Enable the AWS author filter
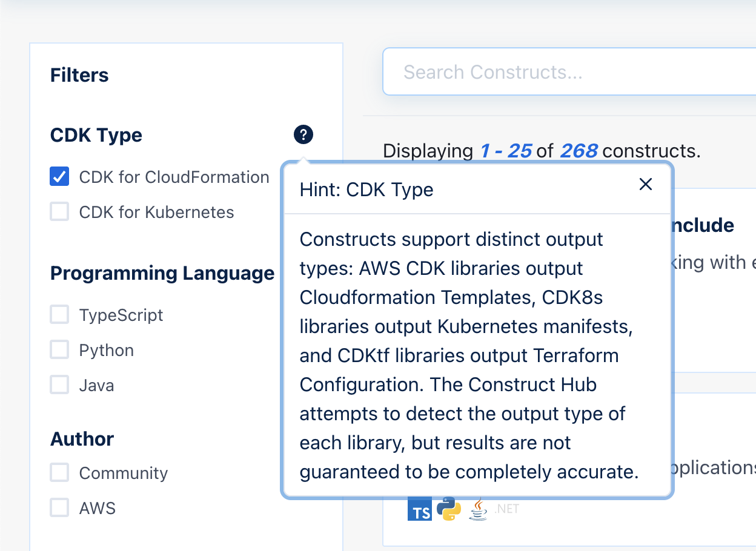This screenshot has width=756, height=551. [59, 507]
